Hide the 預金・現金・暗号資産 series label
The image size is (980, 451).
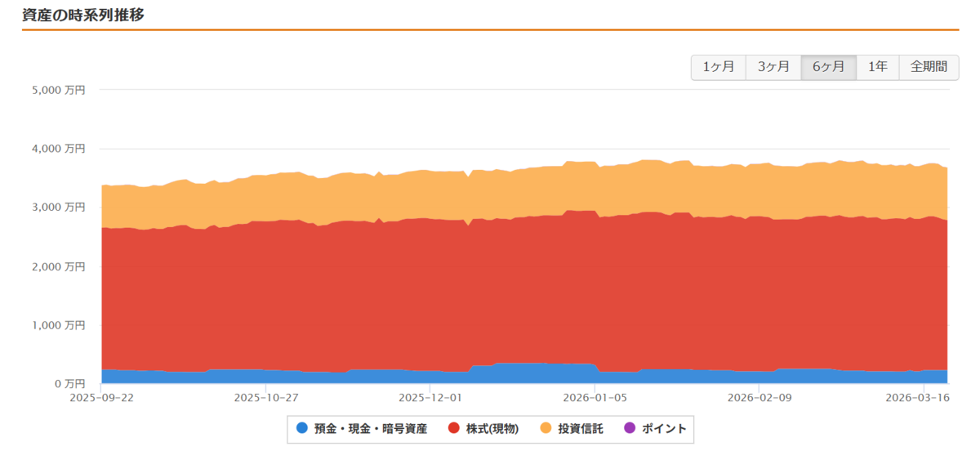click(371, 428)
